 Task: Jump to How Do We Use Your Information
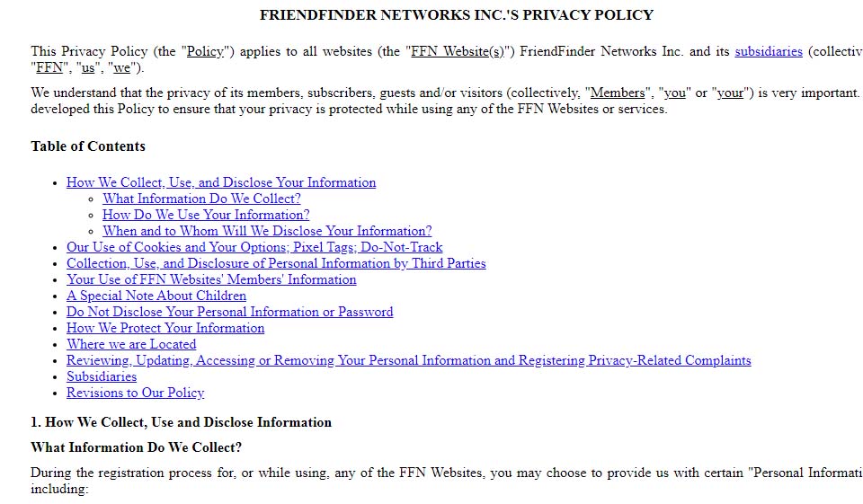coord(206,215)
